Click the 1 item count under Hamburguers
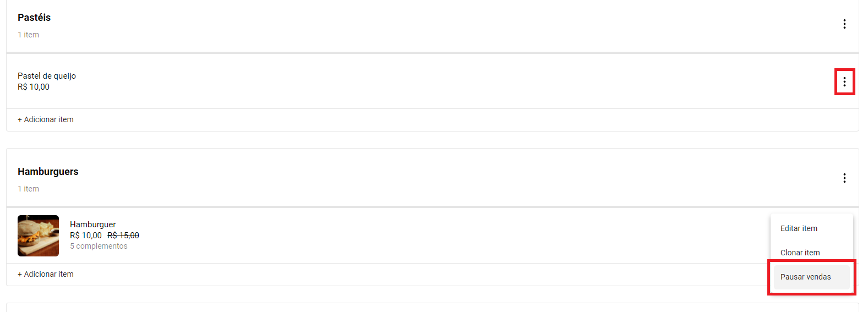The height and width of the screenshot is (312, 868). pyautogui.click(x=28, y=189)
